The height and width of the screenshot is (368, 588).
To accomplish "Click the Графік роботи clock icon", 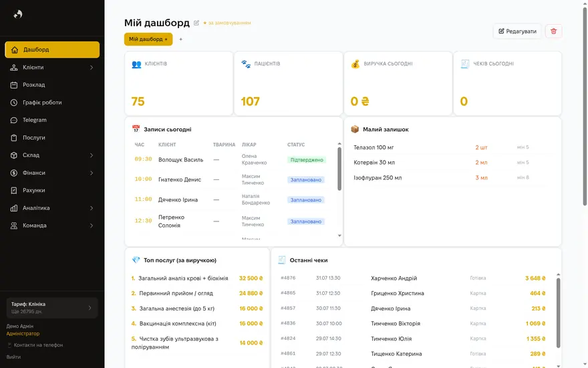I will click(14, 102).
